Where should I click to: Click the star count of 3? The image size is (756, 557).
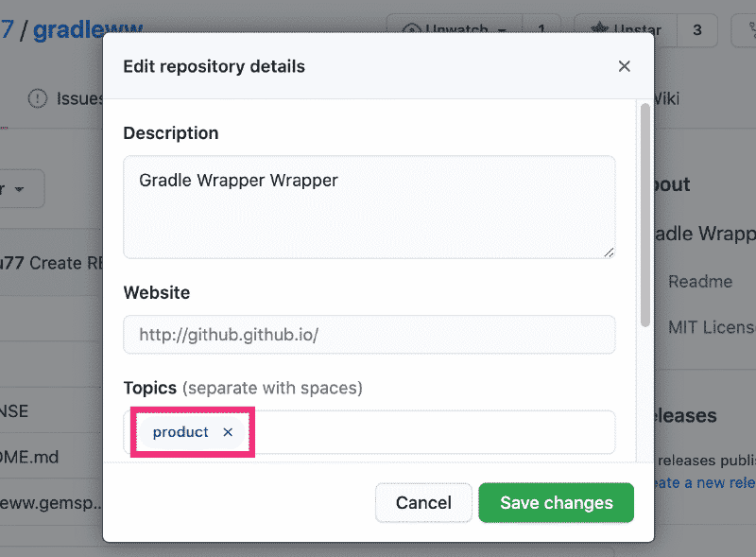pos(697,29)
